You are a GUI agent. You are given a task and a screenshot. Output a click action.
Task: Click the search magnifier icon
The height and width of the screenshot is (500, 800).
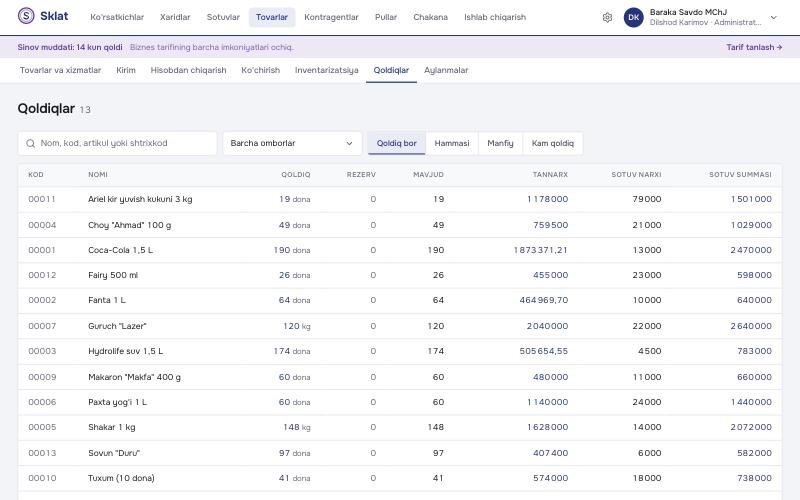(x=31, y=143)
